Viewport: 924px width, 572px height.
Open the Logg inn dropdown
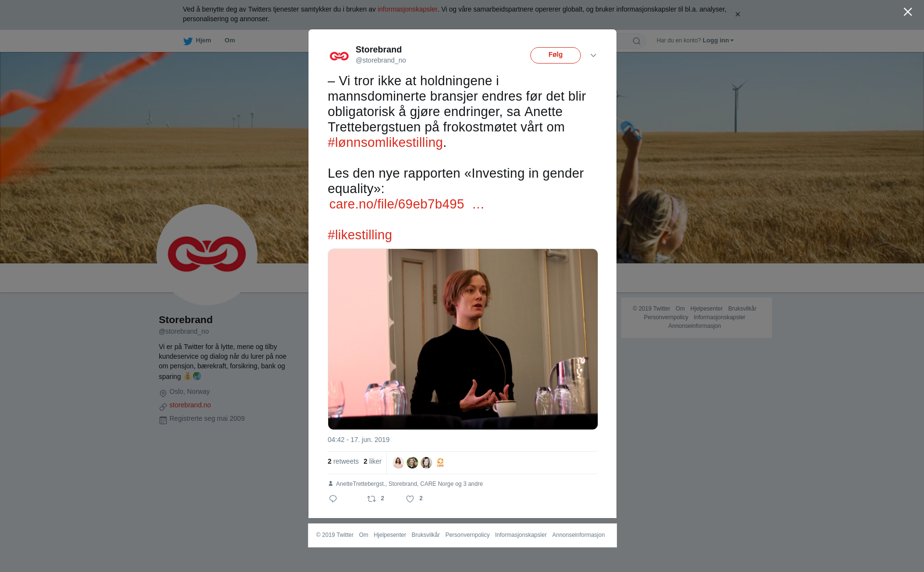718,40
